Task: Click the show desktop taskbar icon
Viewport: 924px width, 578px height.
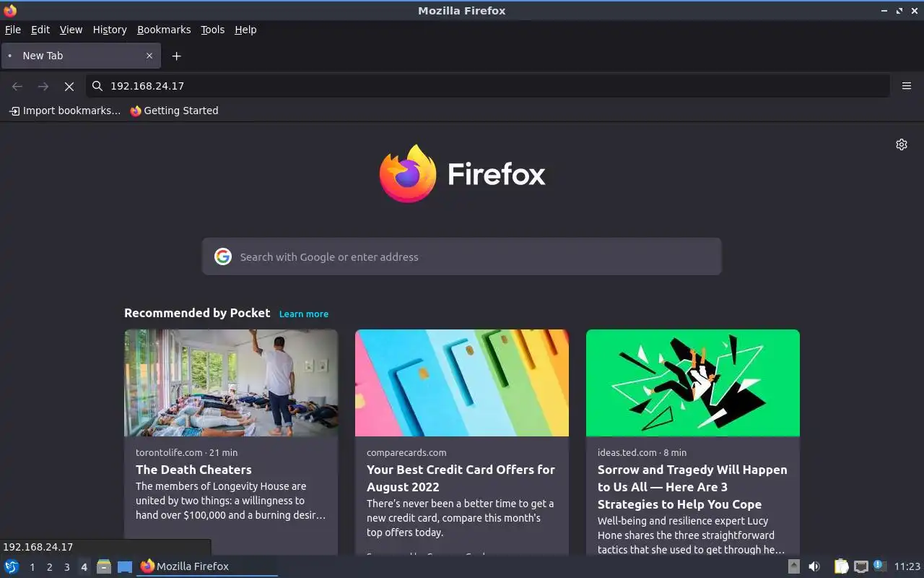Action: point(125,566)
